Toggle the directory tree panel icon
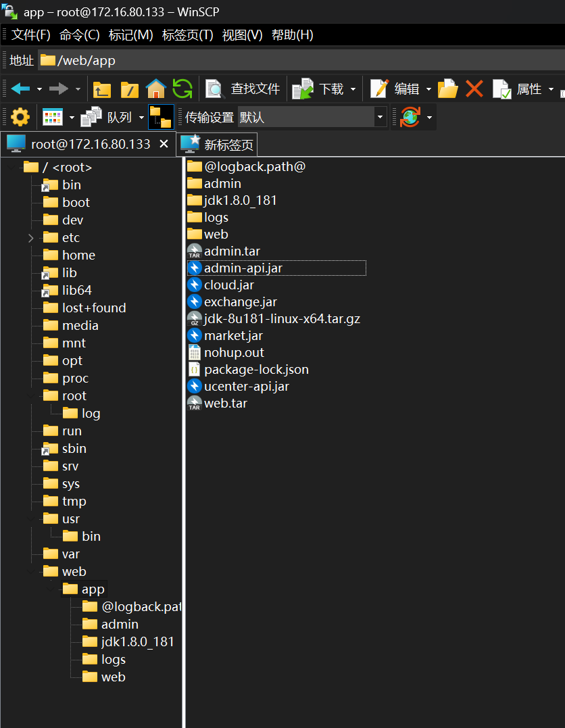This screenshot has height=728, width=565. coord(161,117)
